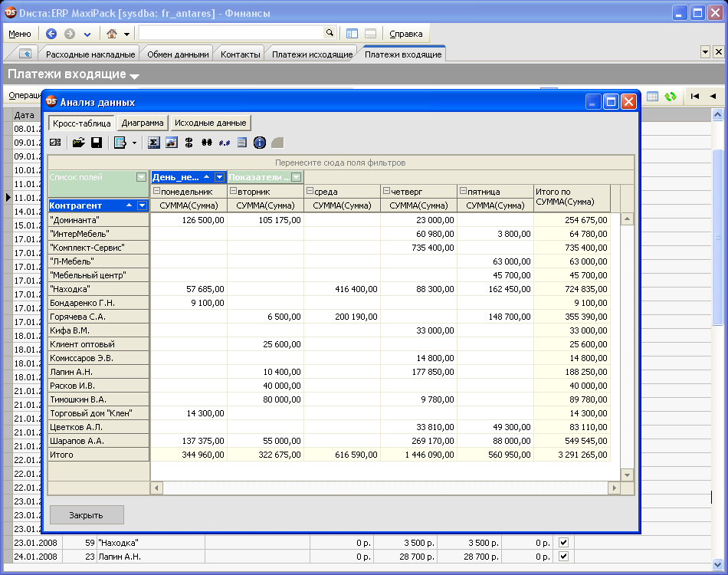Click the search magnifier icon
Screen dimensions: 728x575
coord(330,33)
